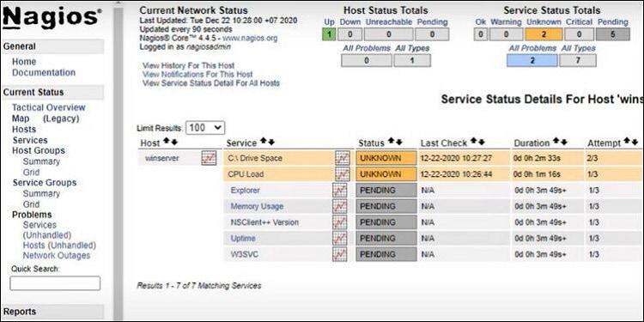Open Host Groups in sidebar
Viewport: 644px width, 322px height.
pos(38,151)
